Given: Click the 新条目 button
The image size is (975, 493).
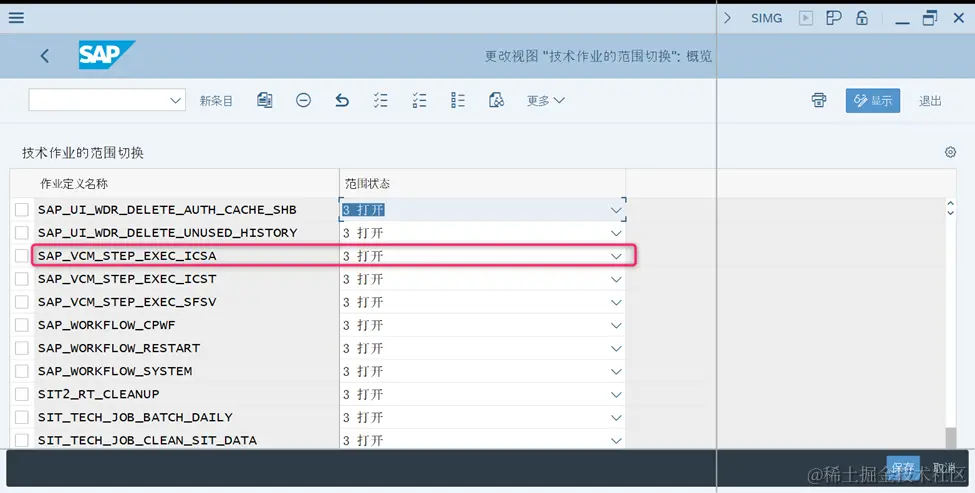Looking at the screenshot, I should [216, 101].
